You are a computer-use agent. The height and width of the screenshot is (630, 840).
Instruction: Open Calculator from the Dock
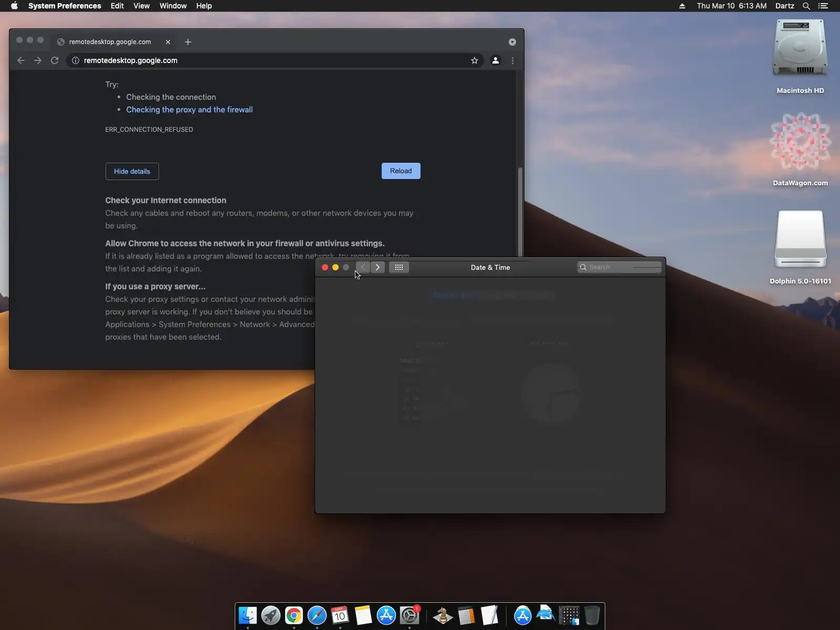466,615
